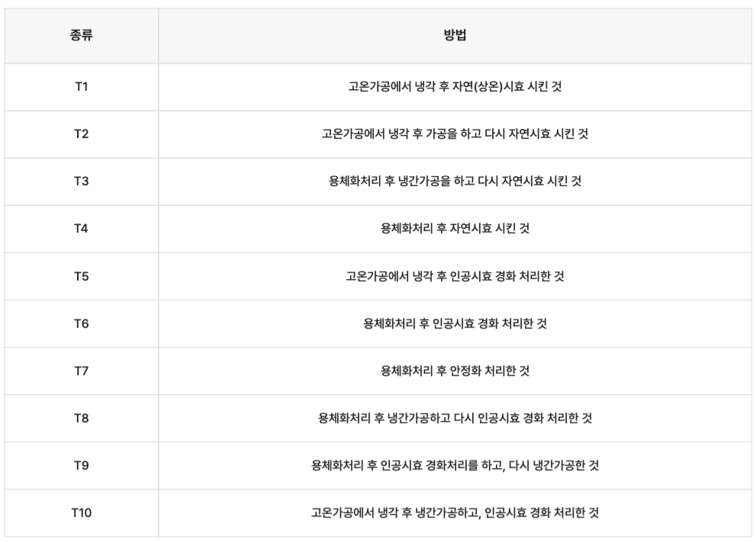Screen dimensions: 756x542
Task: Select the T5 row label
Action: point(81,276)
